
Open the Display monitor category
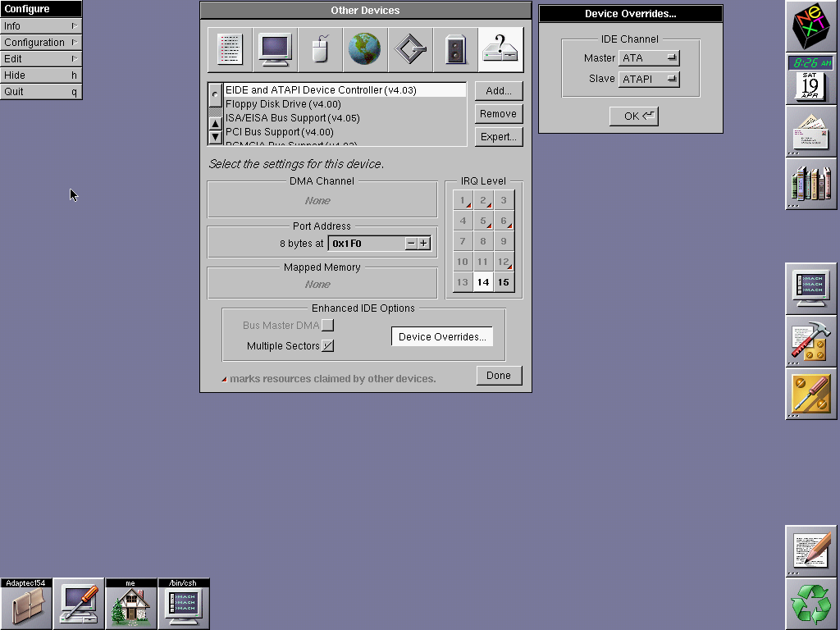click(274, 50)
